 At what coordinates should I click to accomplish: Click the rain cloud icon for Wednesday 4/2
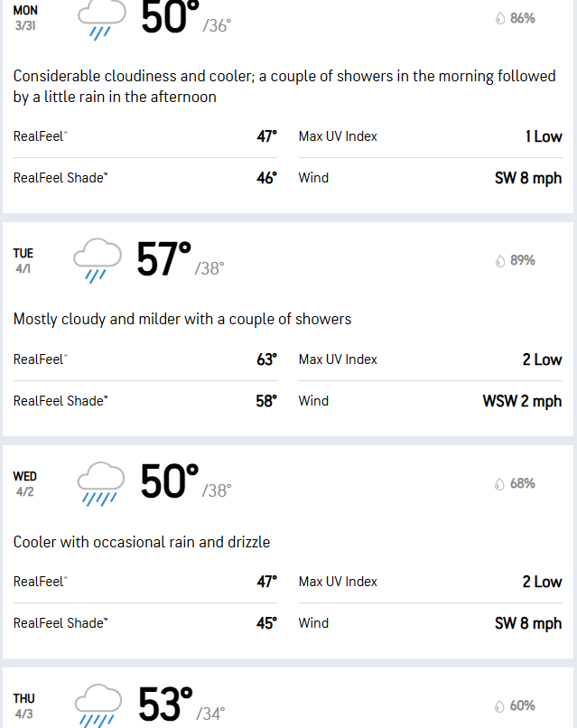101,484
